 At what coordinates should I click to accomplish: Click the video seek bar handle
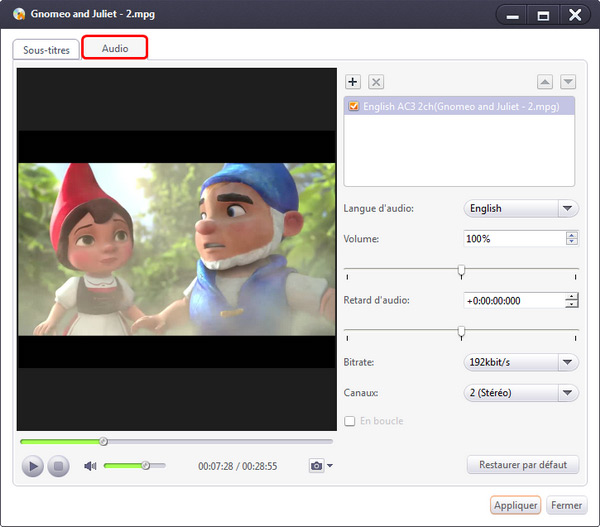[x=103, y=441]
